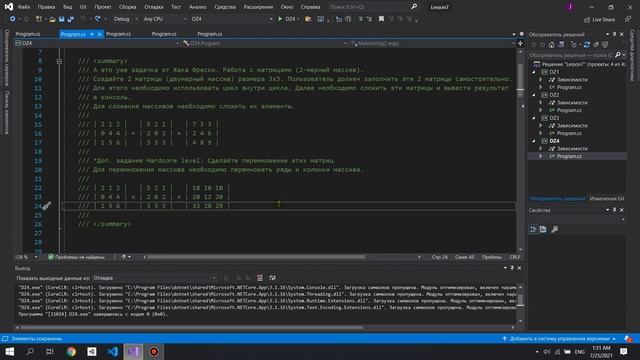This screenshot has width=640, height=360.
Task: Click Alphabetical sort icon in Properties panel
Action: [543, 229]
